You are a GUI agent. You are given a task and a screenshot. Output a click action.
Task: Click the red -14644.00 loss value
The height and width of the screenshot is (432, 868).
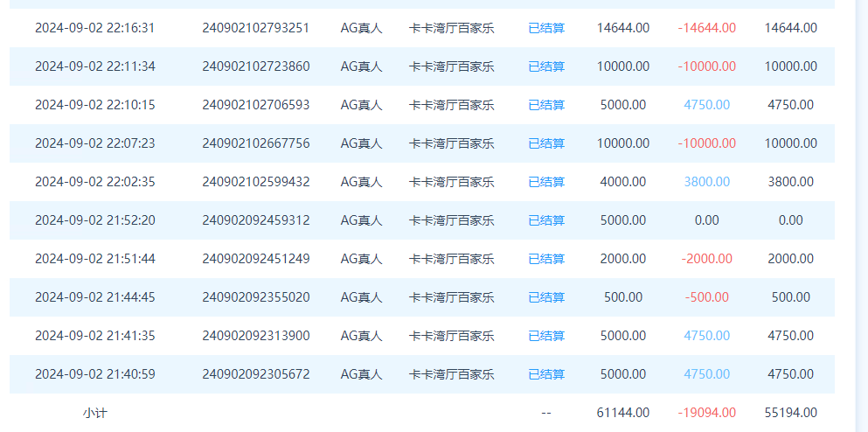click(x=707, y=28)
